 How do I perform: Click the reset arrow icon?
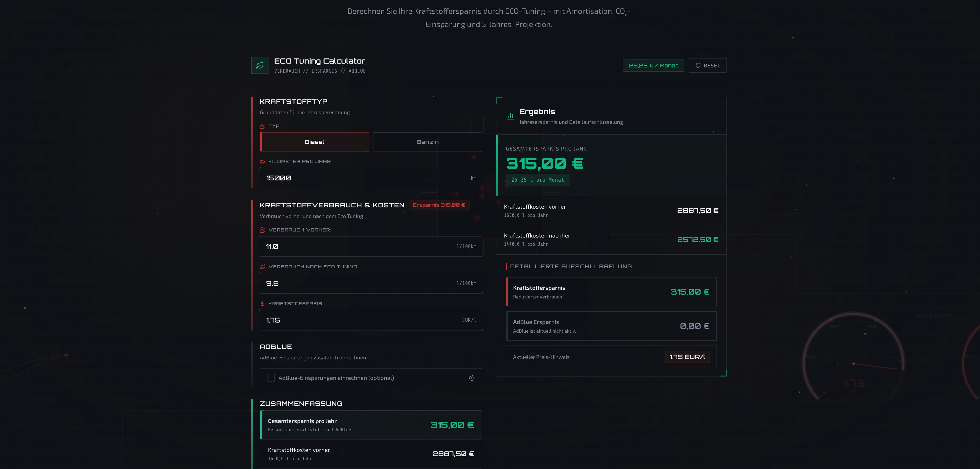click(698, 66)
